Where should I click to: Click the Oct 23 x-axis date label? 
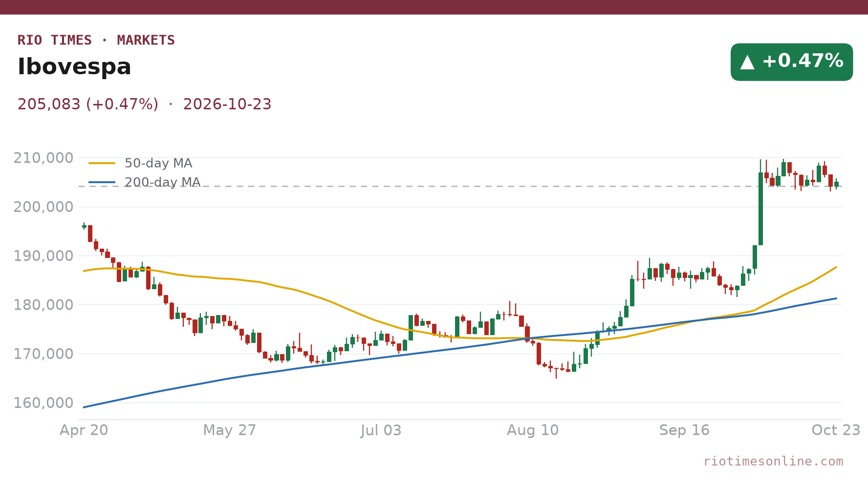point(836,430)
